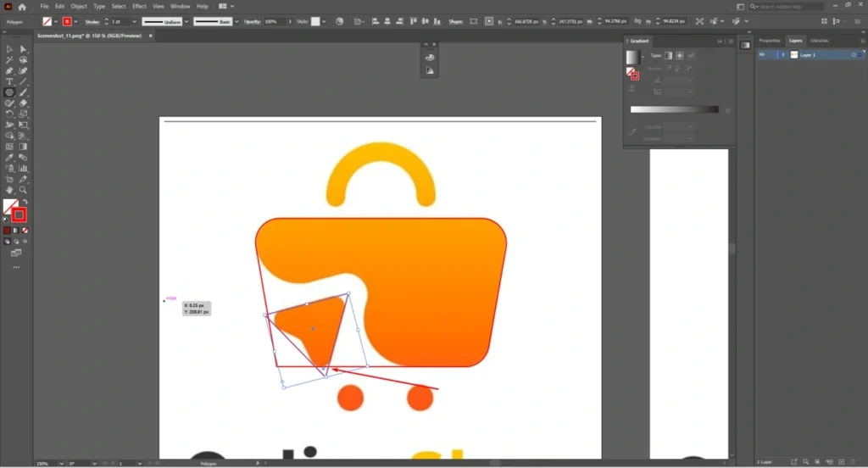Open the Object menu

pos(79,7)
